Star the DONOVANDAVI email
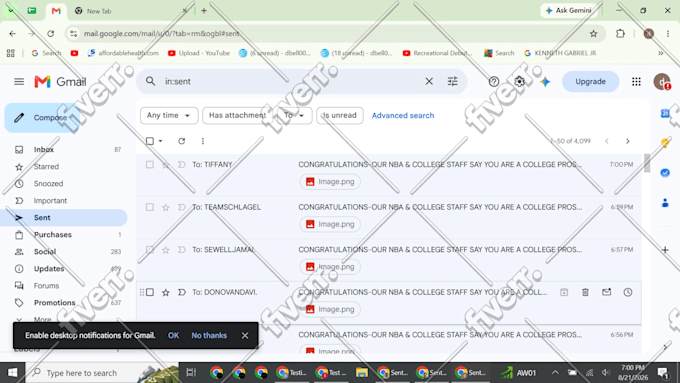Image resolution: width=680 pixels, height=383 pixels. pos(166,292)
